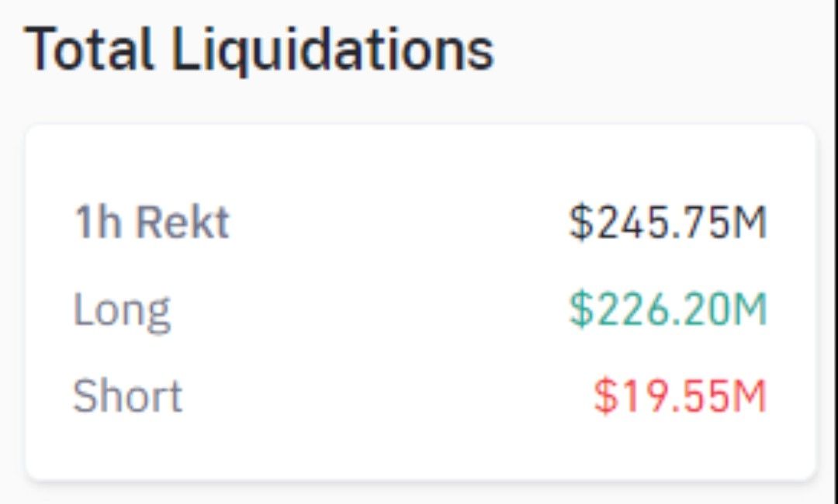838x504 pixels.
Task: Click the $245.75M total rekt value
Action: point(667,222)
